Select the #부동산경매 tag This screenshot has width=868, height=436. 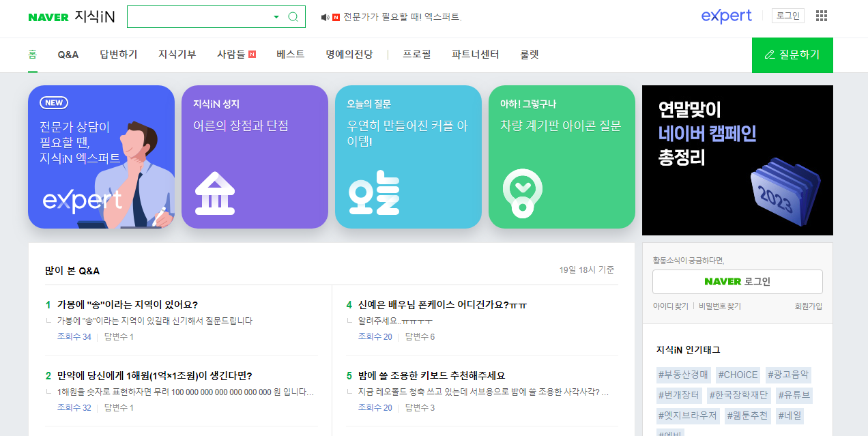[683, 375]
